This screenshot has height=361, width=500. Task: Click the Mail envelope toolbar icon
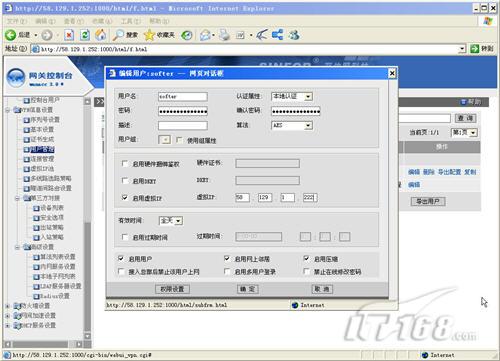click(205, 35)
